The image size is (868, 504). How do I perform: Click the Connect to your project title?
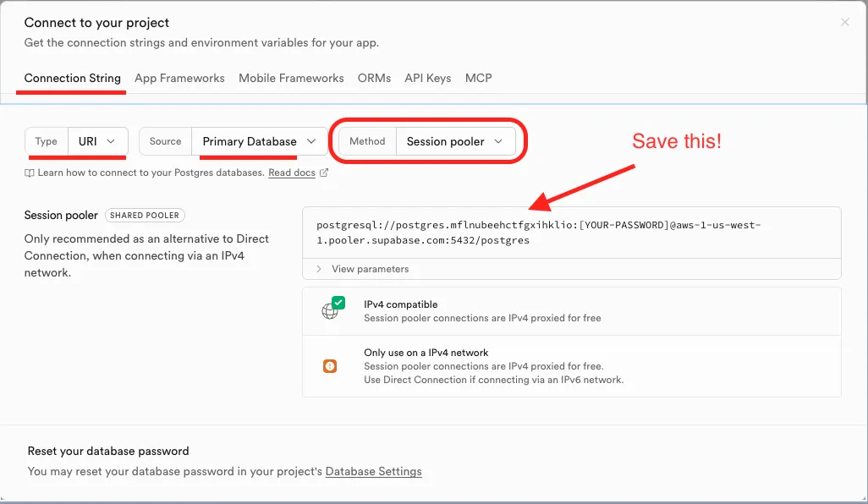(96, 23)
